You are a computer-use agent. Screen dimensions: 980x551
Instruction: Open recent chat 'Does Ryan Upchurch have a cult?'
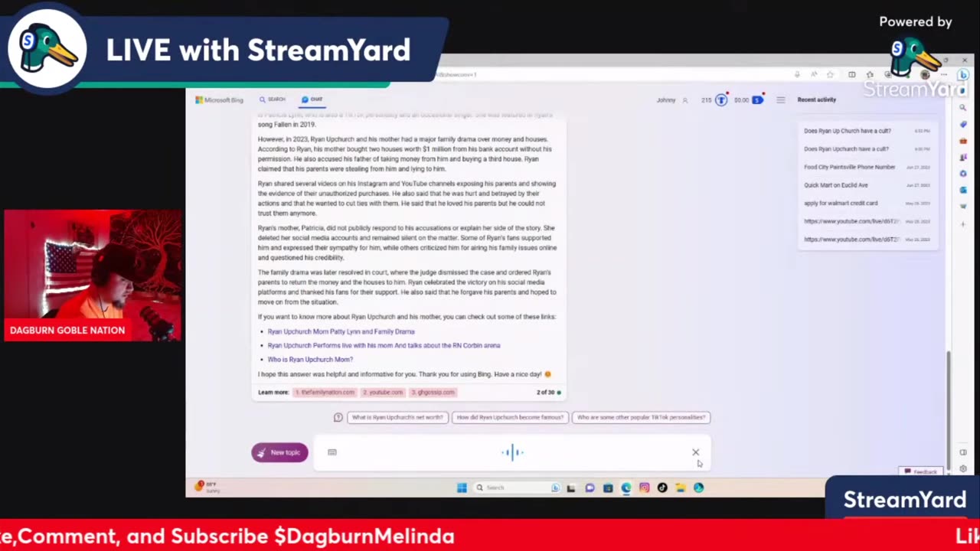[x=867, y=149]
